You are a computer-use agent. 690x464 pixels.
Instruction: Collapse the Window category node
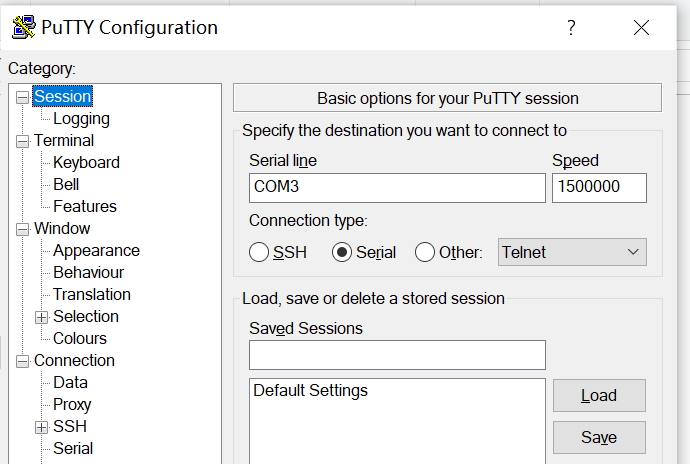(x=22, y=229)
